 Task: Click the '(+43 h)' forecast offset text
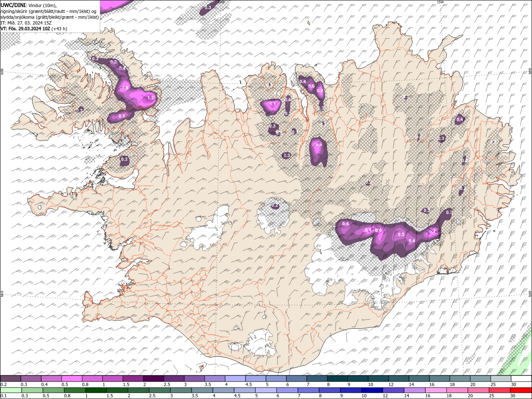(59, 29)
